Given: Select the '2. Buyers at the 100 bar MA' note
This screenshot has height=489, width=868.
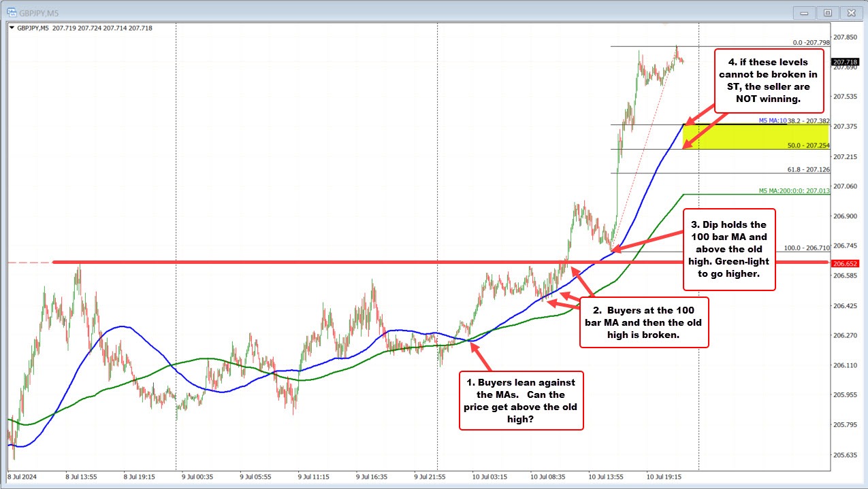Looking at the screenshot, I should pos(644,324).
